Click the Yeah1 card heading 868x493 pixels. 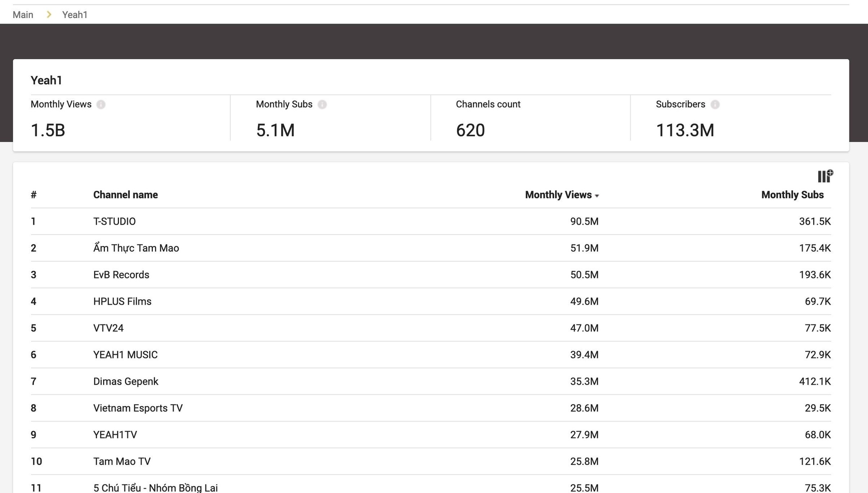[46, 80]
